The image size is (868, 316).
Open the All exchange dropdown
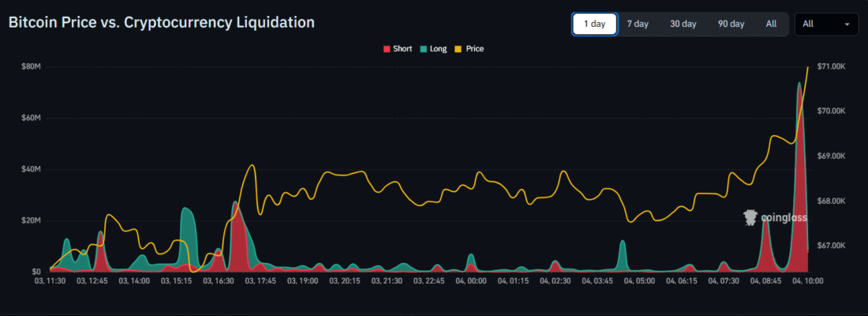[x=825, y=24]
